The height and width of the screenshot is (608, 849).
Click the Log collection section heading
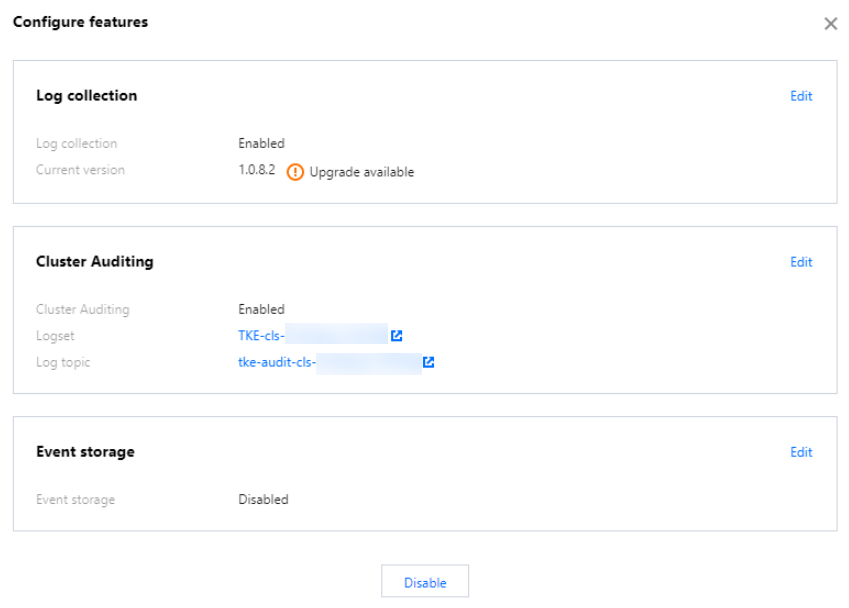click(87, 96)
